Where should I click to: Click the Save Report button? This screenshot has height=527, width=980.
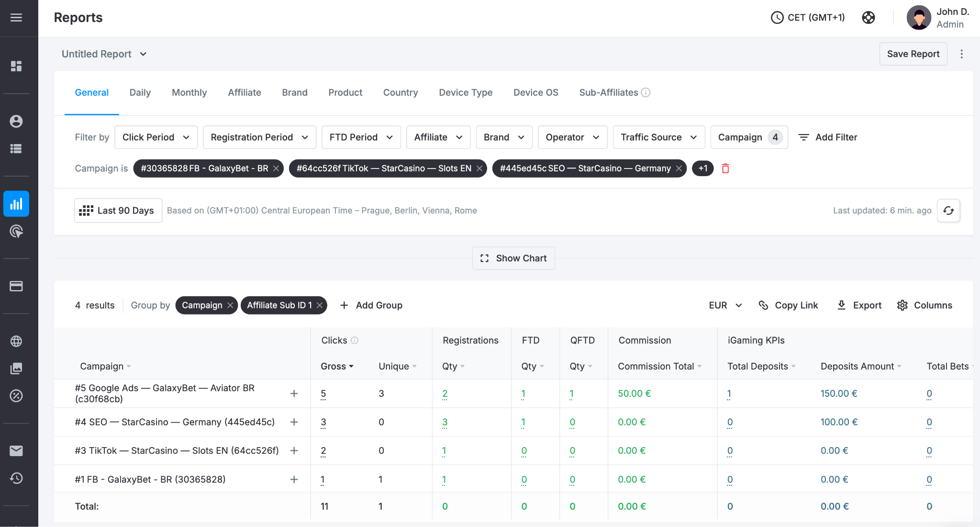pyautogui.click(x=913, y=54)
